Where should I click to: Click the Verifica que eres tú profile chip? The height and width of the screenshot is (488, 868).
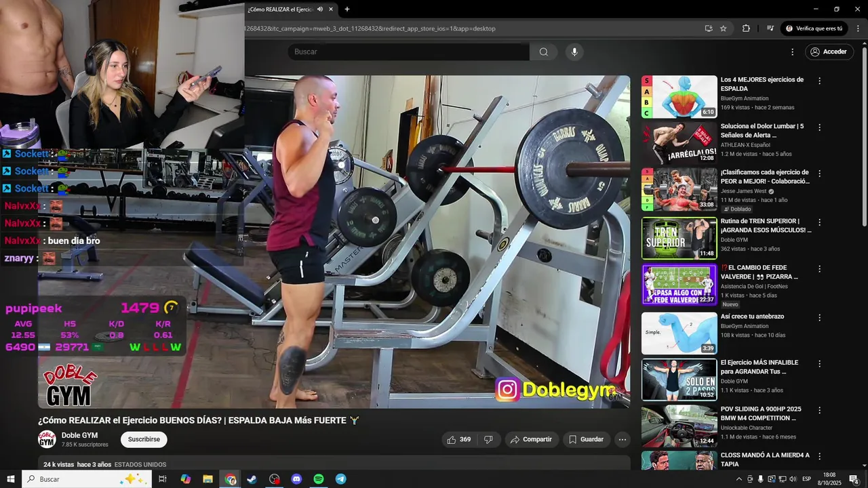814,28
